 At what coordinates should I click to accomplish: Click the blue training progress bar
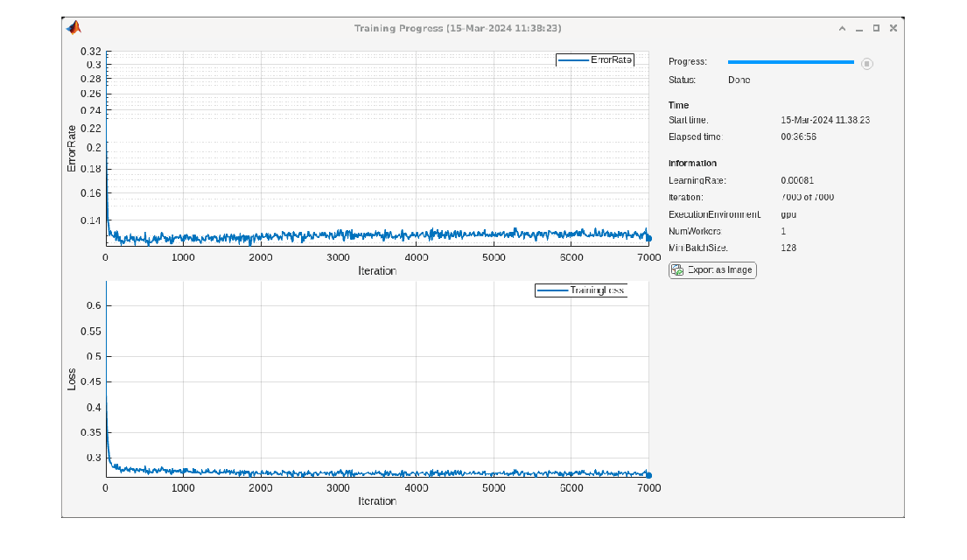(x=790, y=62)
